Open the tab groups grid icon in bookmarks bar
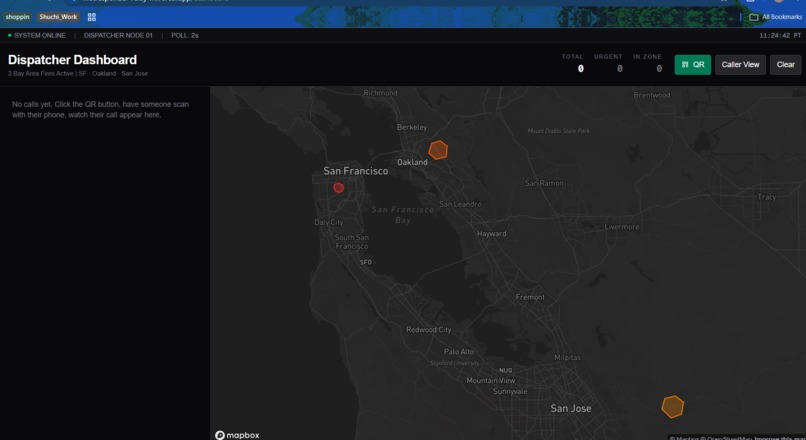The height and width of the screenshot is (440, 806). click(92, 17)
